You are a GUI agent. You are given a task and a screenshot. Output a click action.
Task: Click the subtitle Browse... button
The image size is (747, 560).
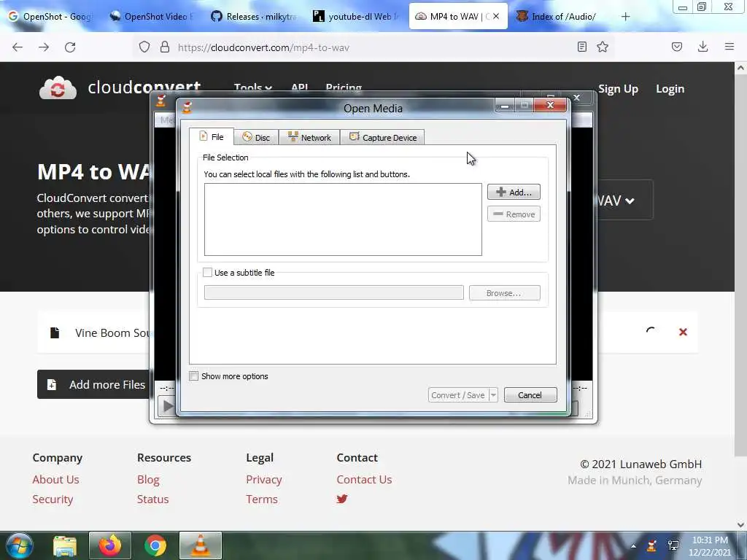click(504, 293)
